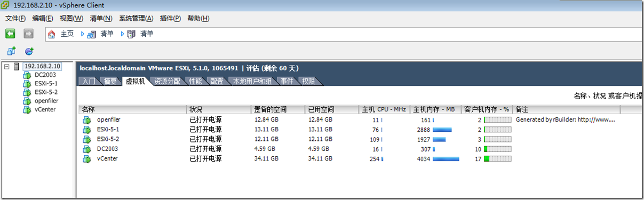This screenshot has width=644, height=200.
Task: Select ESXi-5-2 in the inventory tree
Action: tap(46, 92)
